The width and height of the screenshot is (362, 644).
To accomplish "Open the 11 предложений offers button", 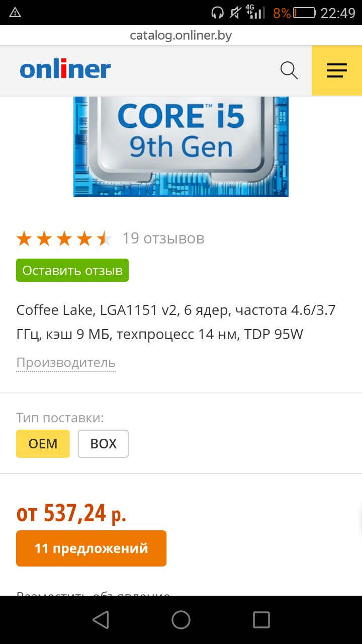I will click(91, 548).
